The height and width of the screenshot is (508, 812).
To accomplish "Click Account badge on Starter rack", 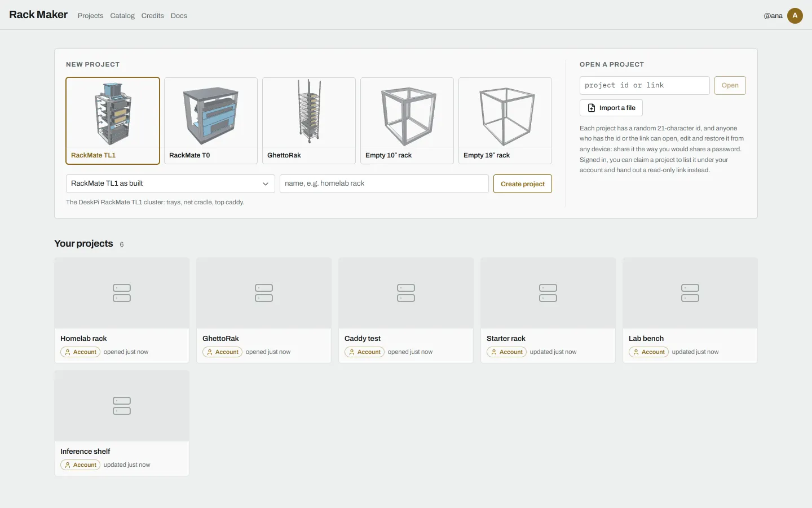I will point(506,352).
